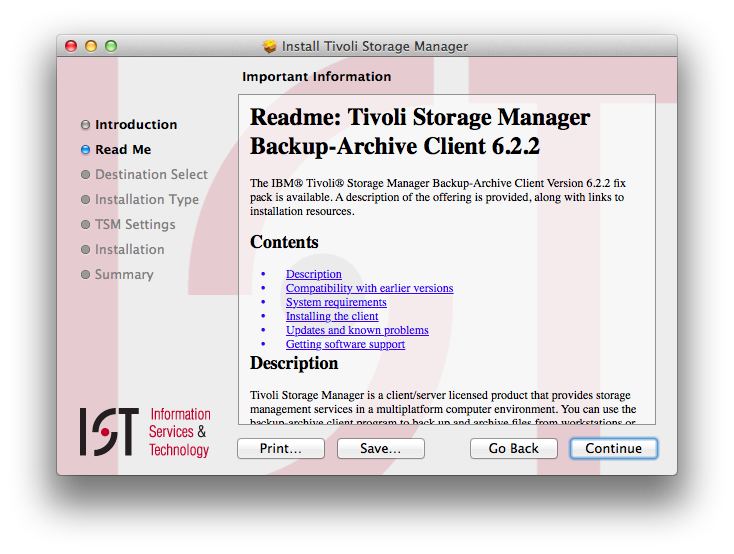
Task: Follow the System requirements link
Action: tap(336, 302)
